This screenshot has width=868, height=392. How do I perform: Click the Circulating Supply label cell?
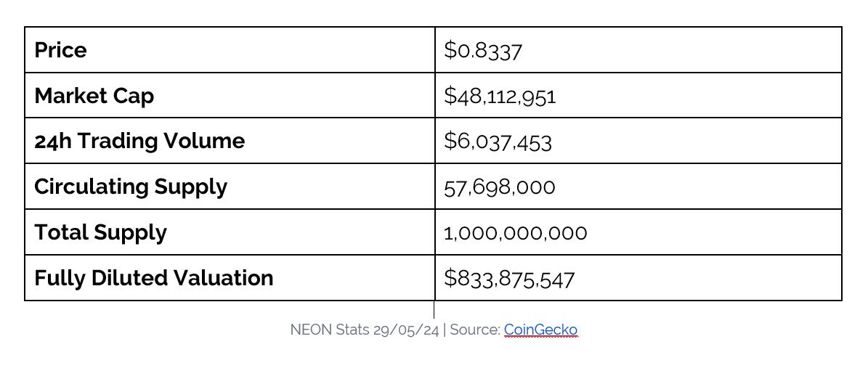pyautogui.click(x=230, y=187)
